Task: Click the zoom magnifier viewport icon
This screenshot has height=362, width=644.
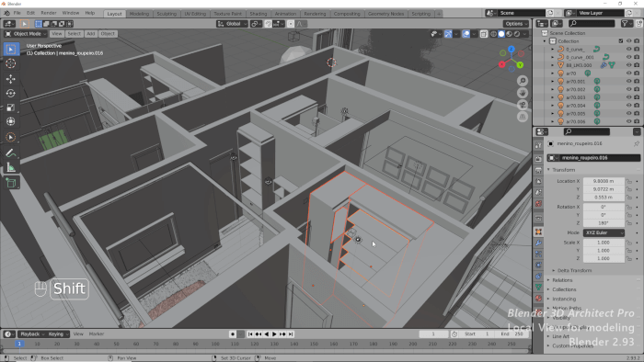Action: tap(523, 81)
